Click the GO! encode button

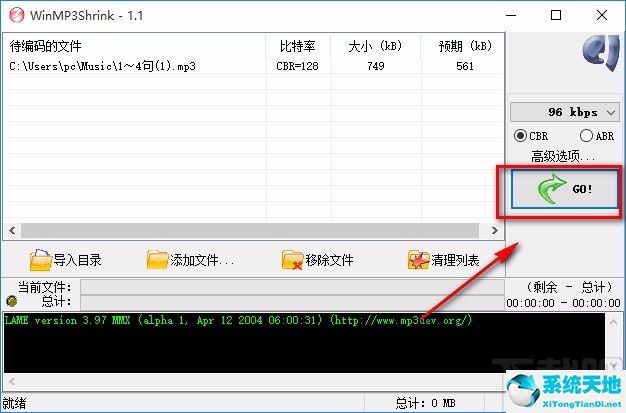click(x=565, y=189)
